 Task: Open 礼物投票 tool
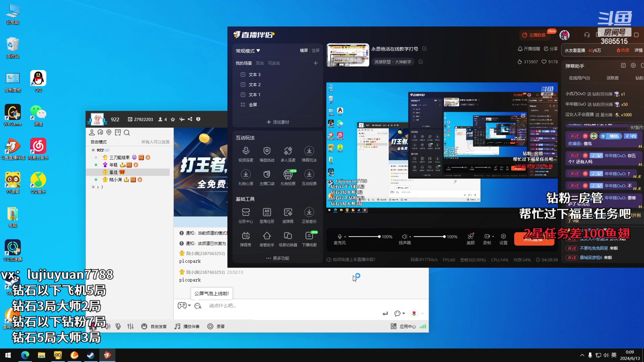coord(288,178)
